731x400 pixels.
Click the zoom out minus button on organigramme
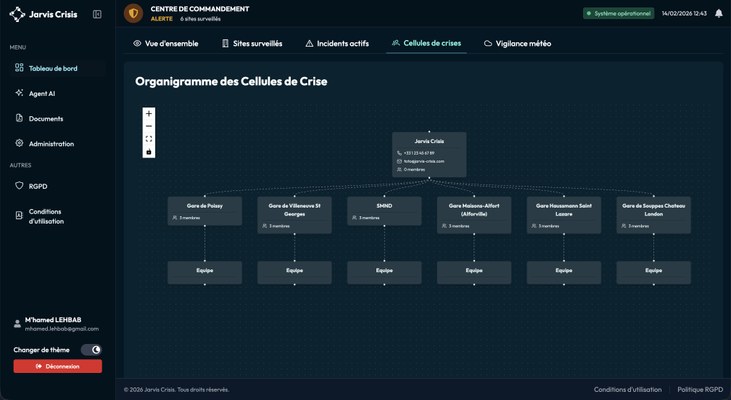149,127
